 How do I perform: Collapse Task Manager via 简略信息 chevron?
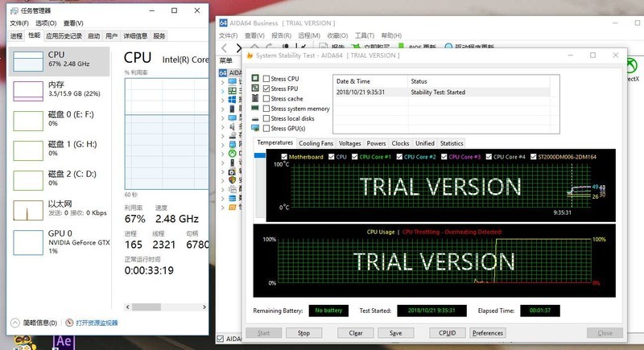[14, 323]
